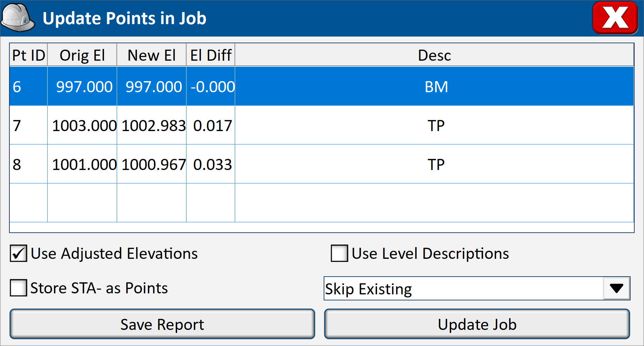Select point ID 7 cell
This screenshot has width=644, height=346.
point(29,125)
